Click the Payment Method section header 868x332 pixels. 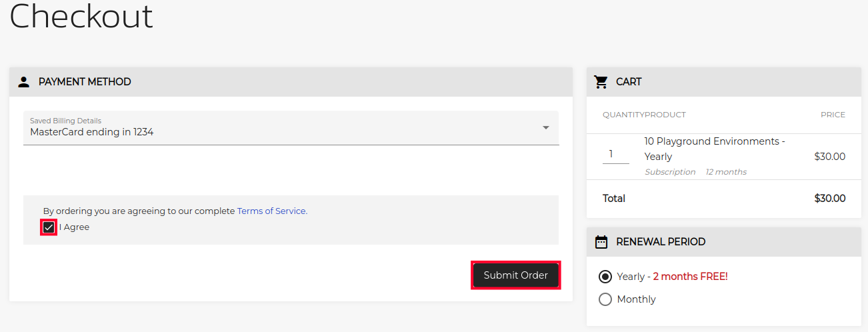tap(85, 82)
